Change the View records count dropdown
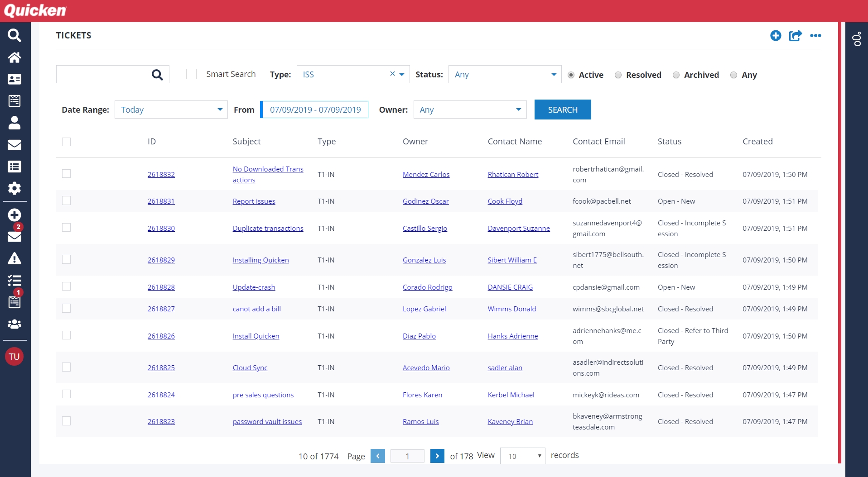Image resolution: width=868 pixels, height=477 pixels. click(x=523, y=456)
